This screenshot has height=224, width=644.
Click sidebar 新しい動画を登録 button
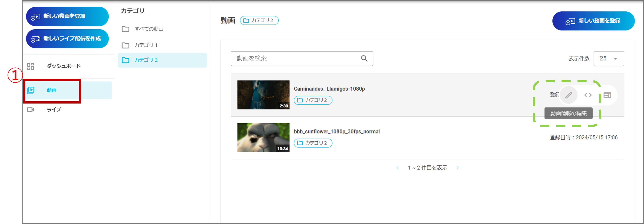pyautogui.click(x=67, y=17)
